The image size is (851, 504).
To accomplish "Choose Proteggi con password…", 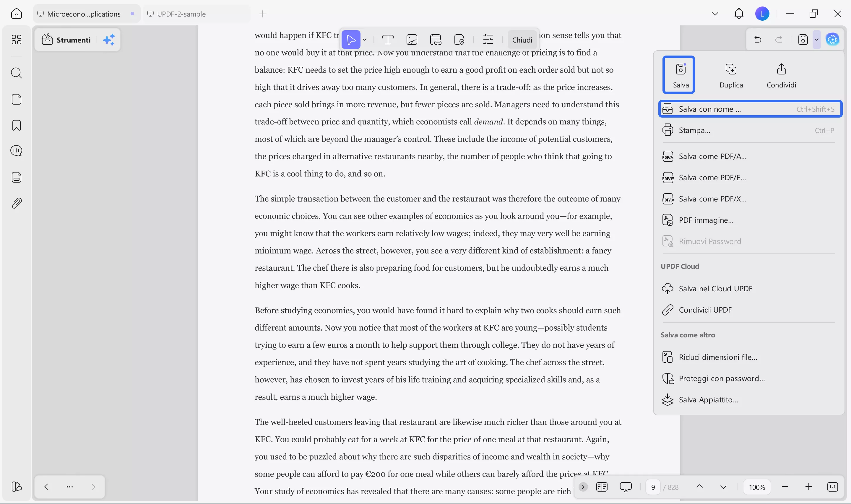I will tap(748, 378).
